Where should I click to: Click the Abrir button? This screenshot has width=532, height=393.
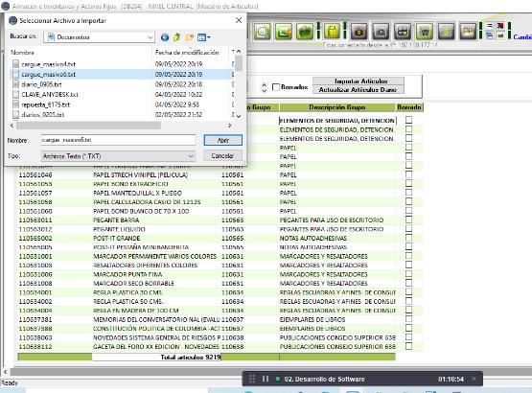click(x=223, y=140)
